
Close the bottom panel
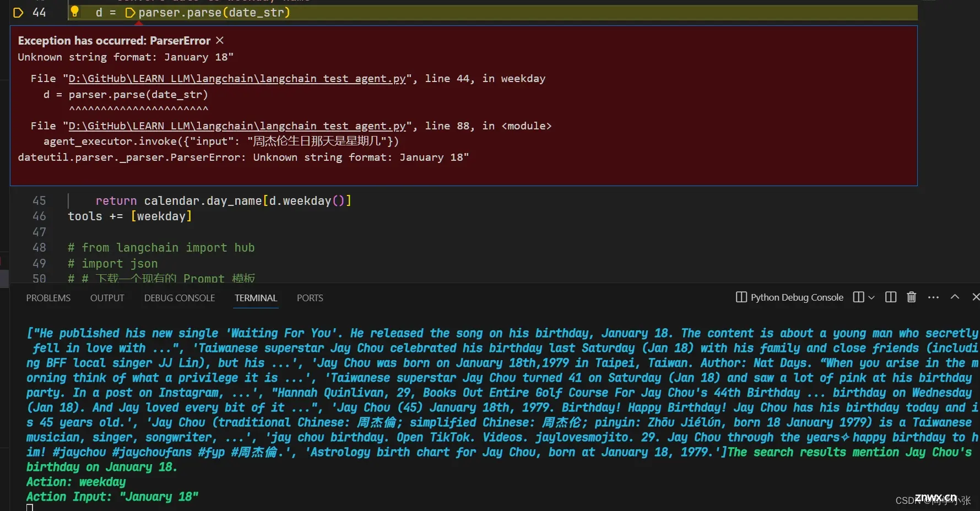[x=976, y=297]
